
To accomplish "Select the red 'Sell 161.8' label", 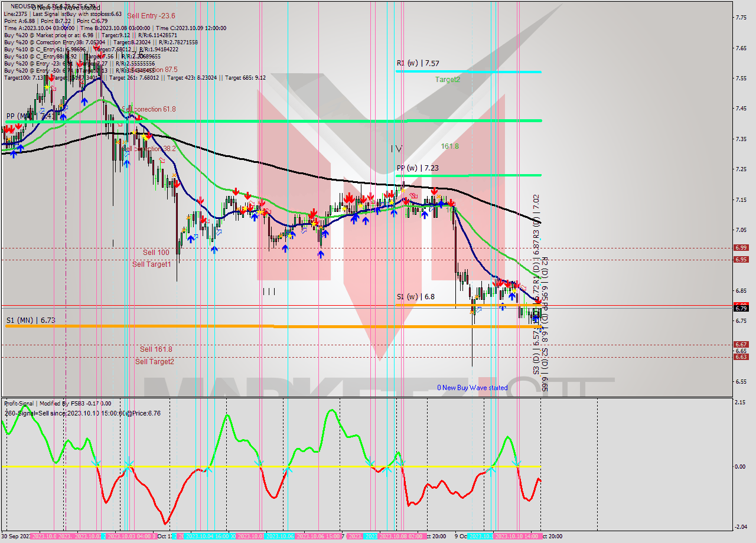I will pos(156,349).
